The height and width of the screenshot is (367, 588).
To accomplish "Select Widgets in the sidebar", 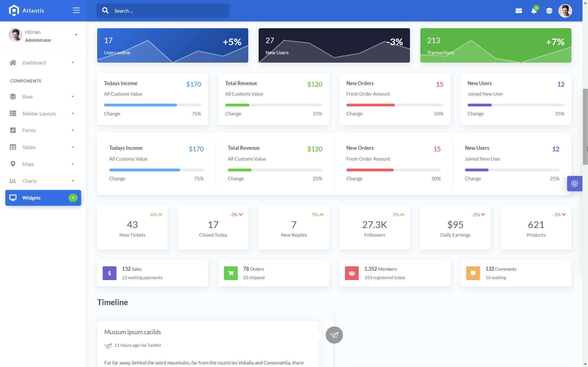I will pos(31,198).
